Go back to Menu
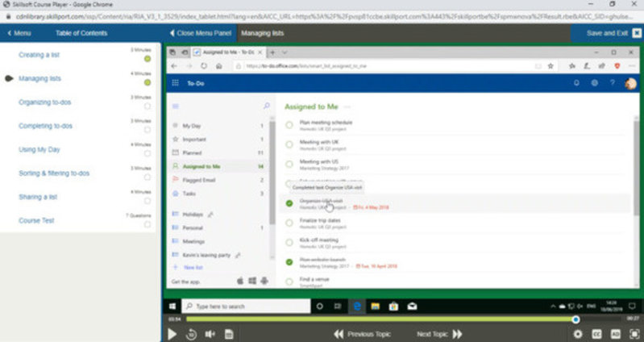 point(19,33)
